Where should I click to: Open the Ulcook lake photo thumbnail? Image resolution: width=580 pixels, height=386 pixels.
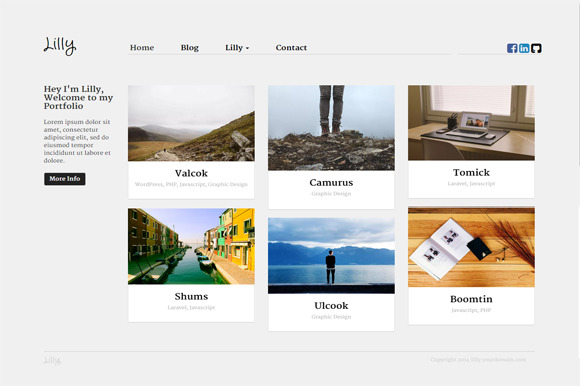click(x=331, y=256)
